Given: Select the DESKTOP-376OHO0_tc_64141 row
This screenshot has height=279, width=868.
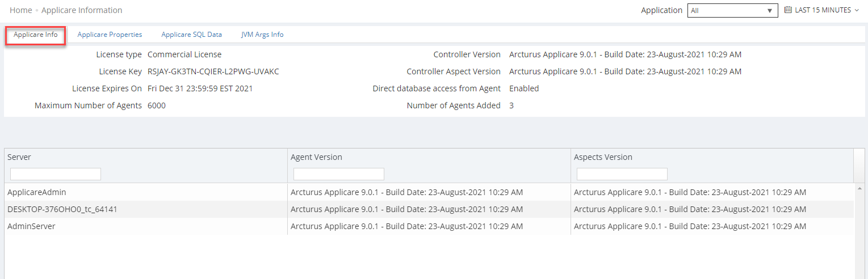Looking at the screenshot, I should (62, 209).
